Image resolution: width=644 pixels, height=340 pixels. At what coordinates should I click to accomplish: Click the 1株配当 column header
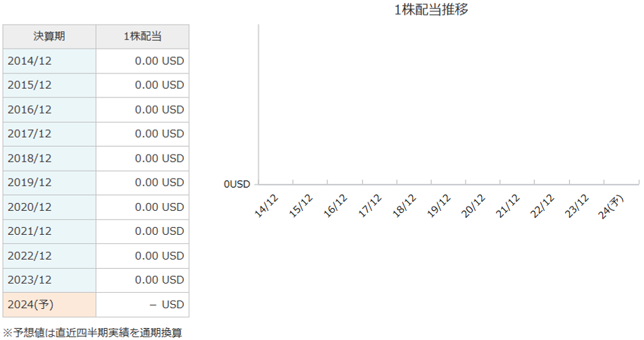click(142, 37)
